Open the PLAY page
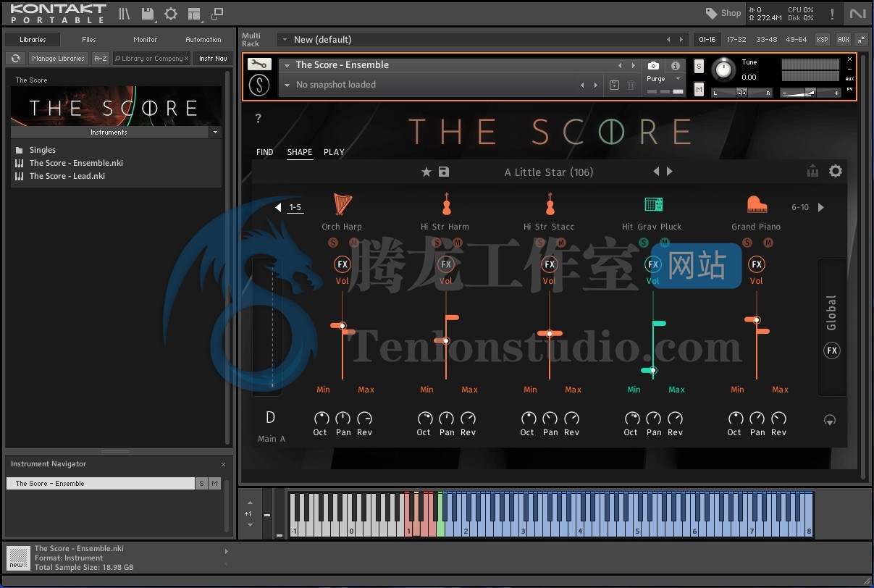Viewport: 874px width, 588px height. 334,152
